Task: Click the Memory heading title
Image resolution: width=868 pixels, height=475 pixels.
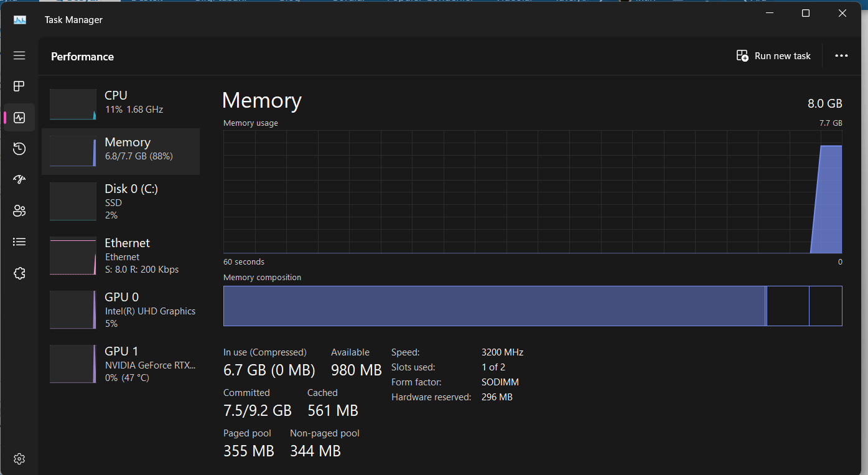Action: tap(261, 101)
